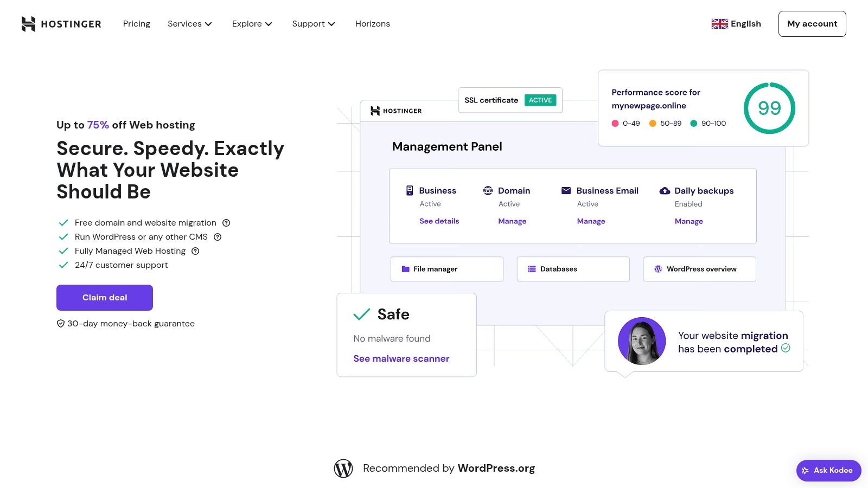Open the My account button
The image size is (868, 488).
pos(812,24)
